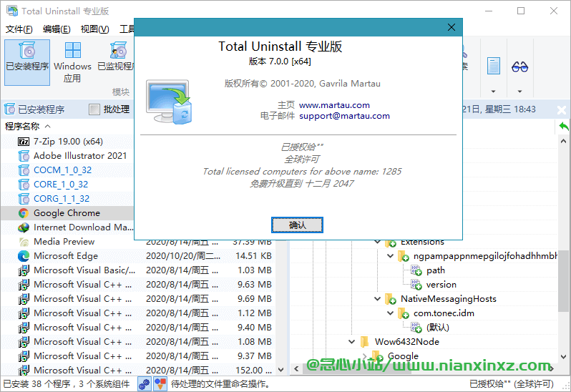Click the document view toolbar icon

tap(494, 66)
